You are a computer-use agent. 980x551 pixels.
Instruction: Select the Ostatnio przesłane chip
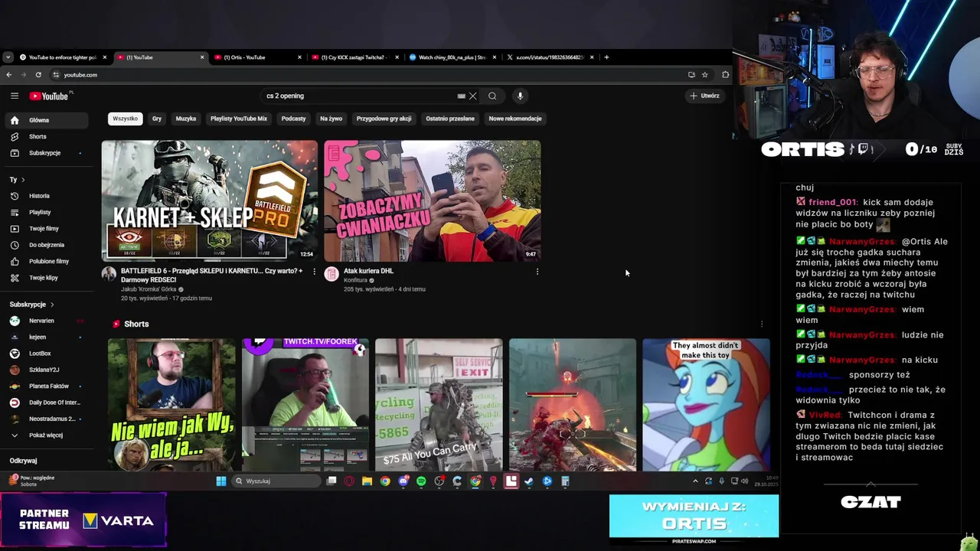click(x=450, y=119)
